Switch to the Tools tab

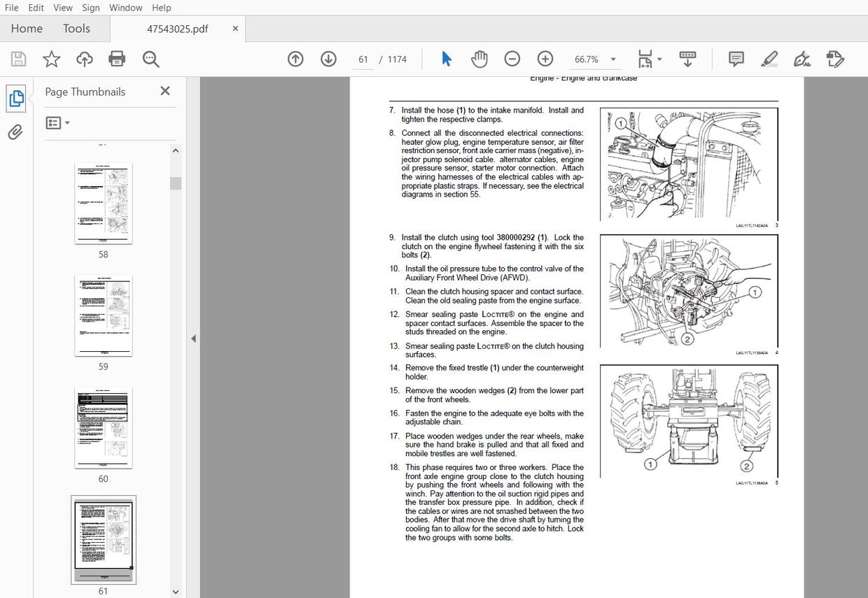click(x=76, y=29)
